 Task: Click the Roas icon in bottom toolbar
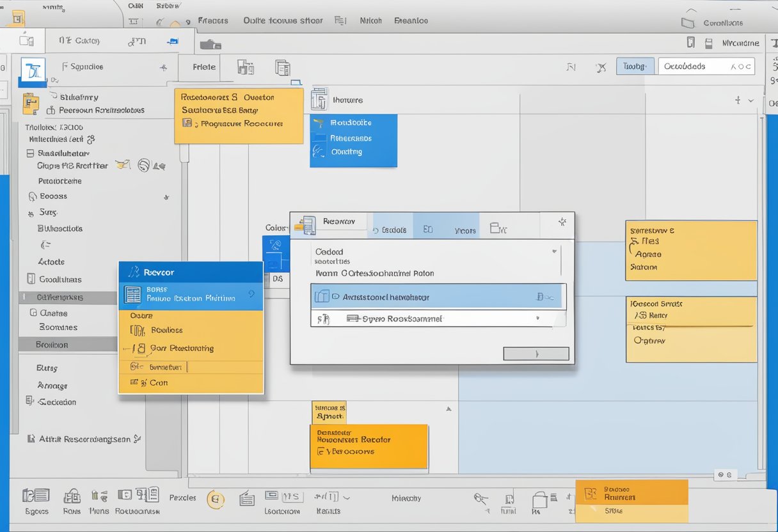(72, 496)
